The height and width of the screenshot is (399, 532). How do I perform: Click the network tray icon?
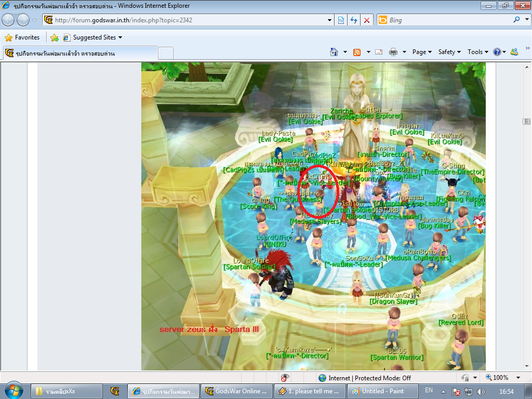coord(469,392)
